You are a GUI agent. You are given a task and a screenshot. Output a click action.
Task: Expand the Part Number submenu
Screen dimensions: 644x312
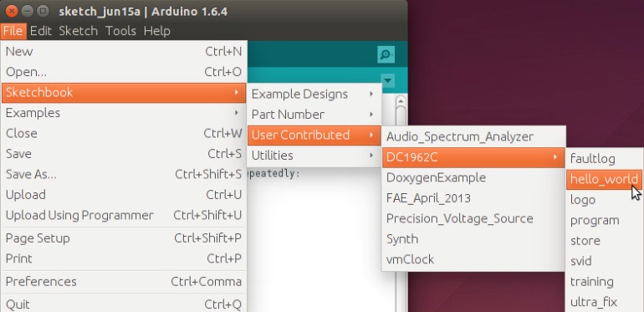point(314,115)
